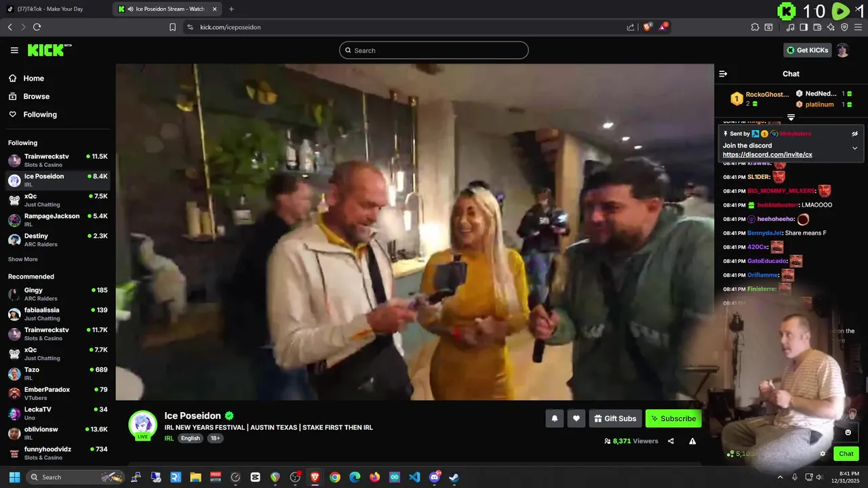The height and width of the screenshot is (488, 868).
Task: Open the Brave playlist music icon
Action: tap(790, 27)
